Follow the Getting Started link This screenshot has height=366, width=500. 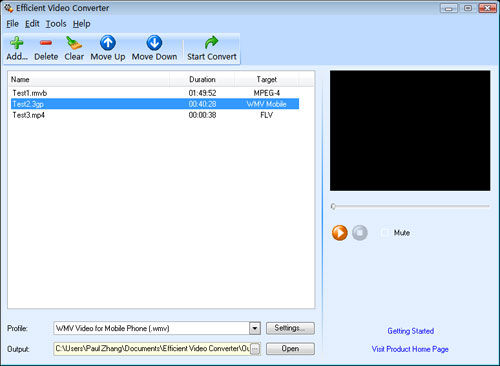click(410, 331)
